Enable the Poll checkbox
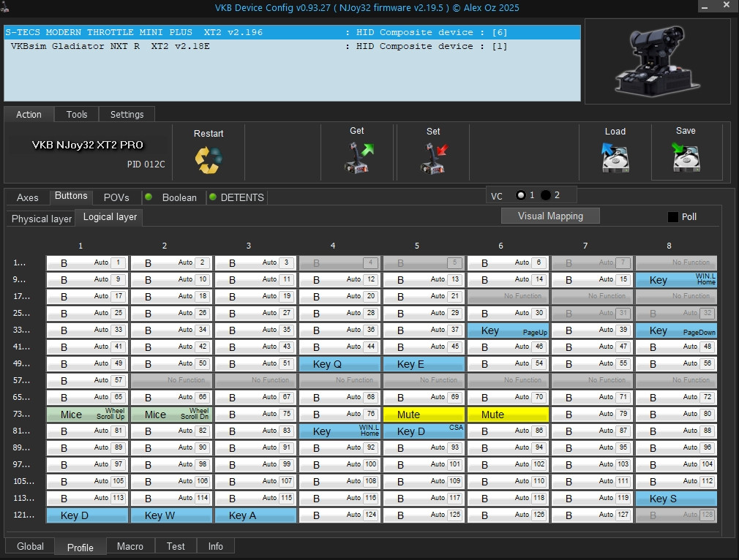 click(673, 217)
